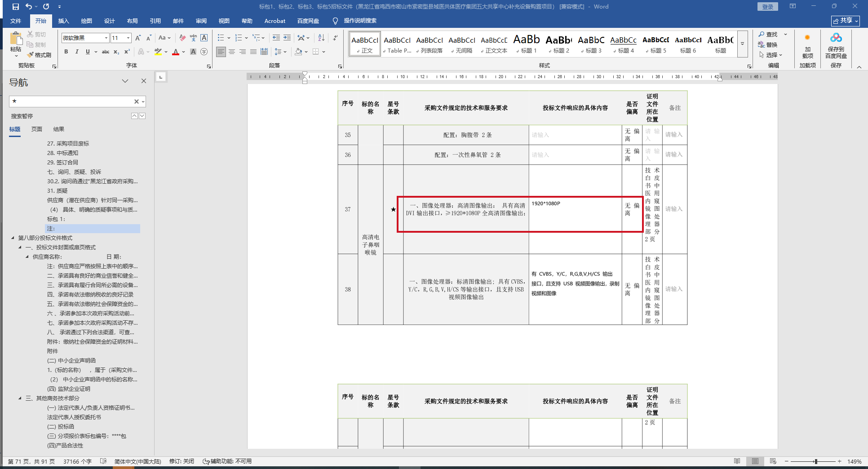Clear all formatting with the eraser icon
The height and width of the screenshot is (469, 868).
coord(182,38)
